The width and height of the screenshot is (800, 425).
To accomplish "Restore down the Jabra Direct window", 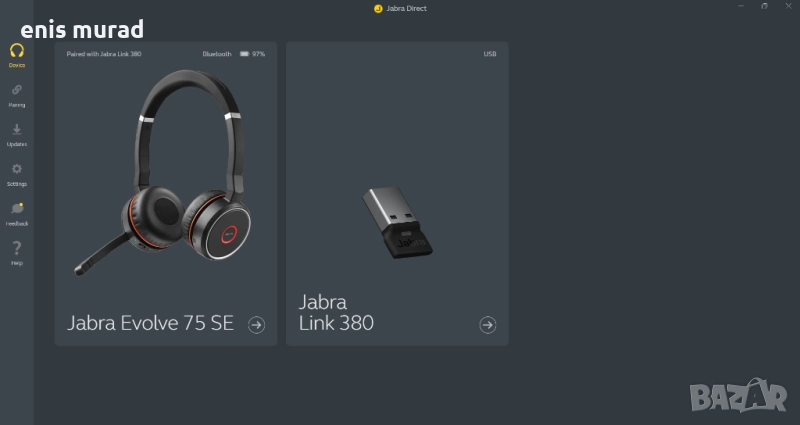I will point(764,6).
